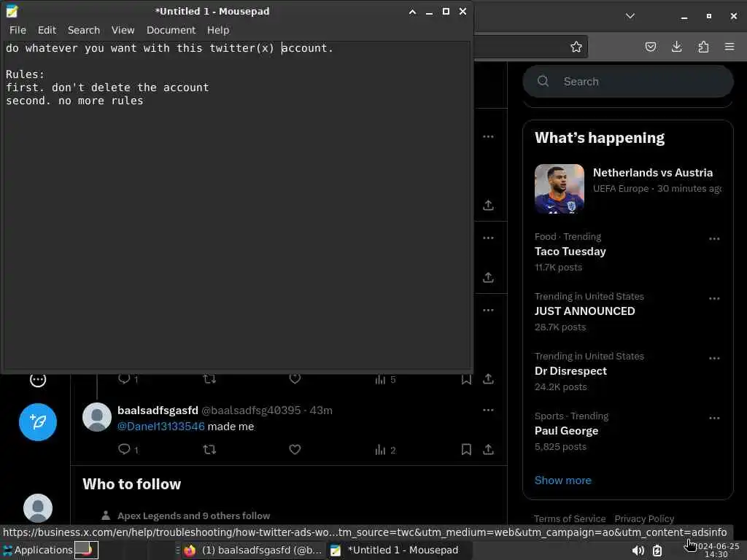Click the compose post button

tap(38, 422)
